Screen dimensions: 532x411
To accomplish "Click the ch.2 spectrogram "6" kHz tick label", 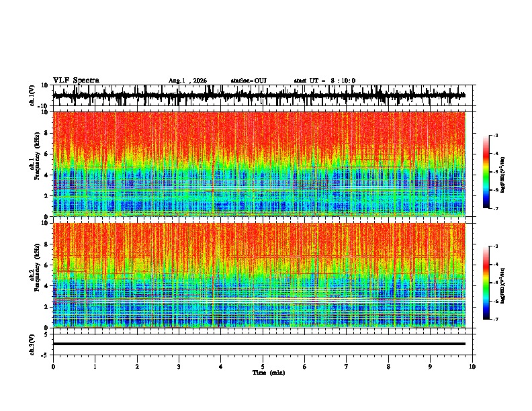I will (x=46, y=265).
